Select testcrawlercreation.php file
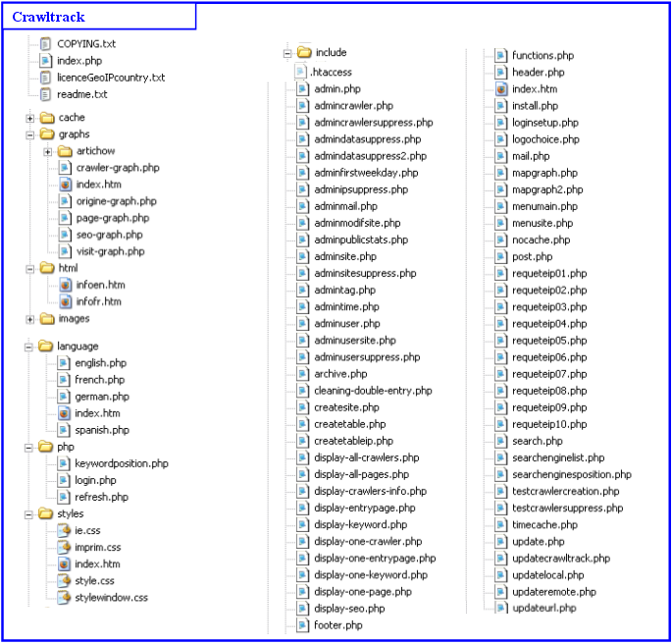 pos(565,492)
